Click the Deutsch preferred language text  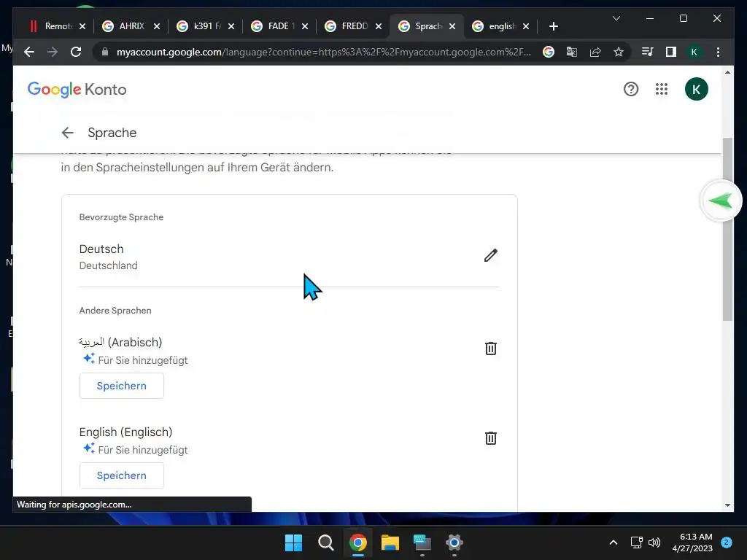click(101, 249)
